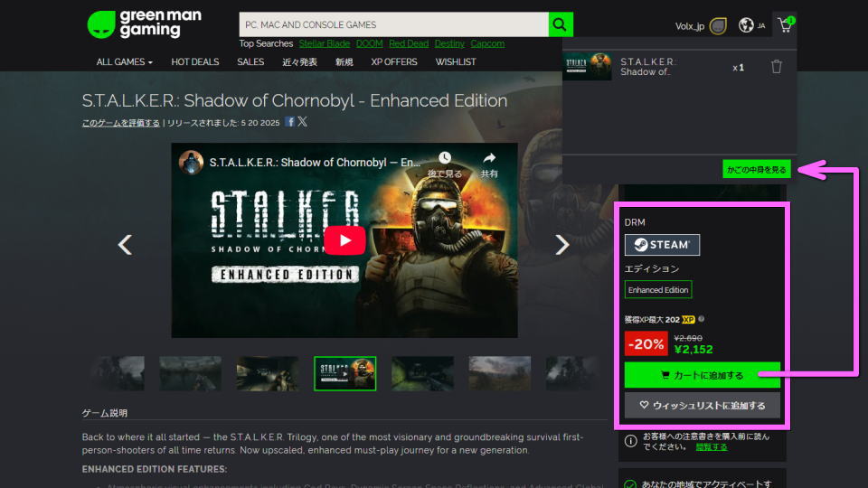Open the cart item S.T.A.L.K.E.R. thumbnail

pyautogui.click(x=588, y=66)
